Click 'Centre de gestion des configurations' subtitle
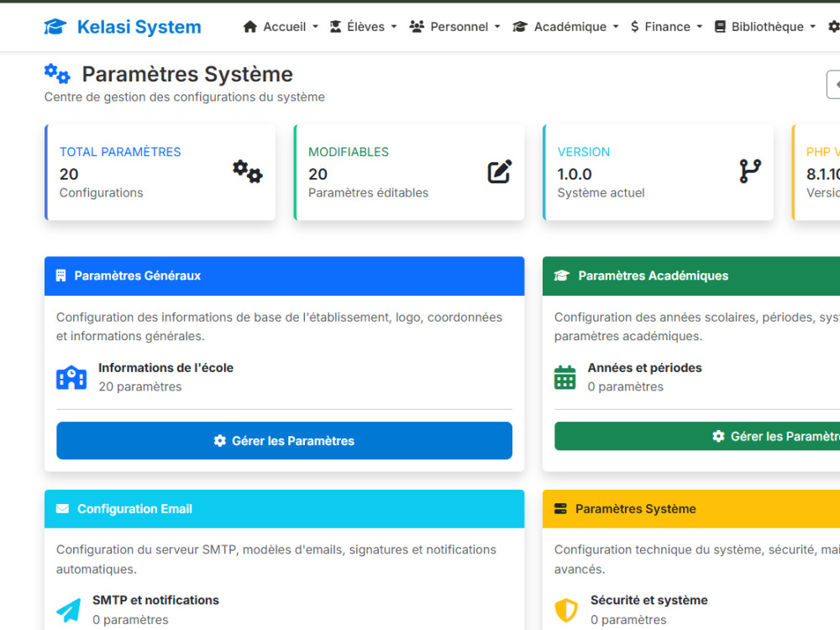Screen dimensions: 840x630 click(184, 97)
